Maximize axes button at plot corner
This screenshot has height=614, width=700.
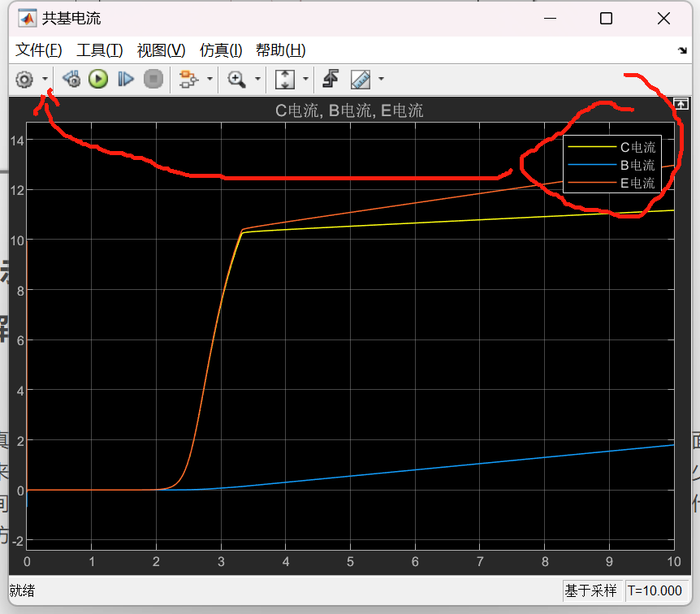coord(681,104)
